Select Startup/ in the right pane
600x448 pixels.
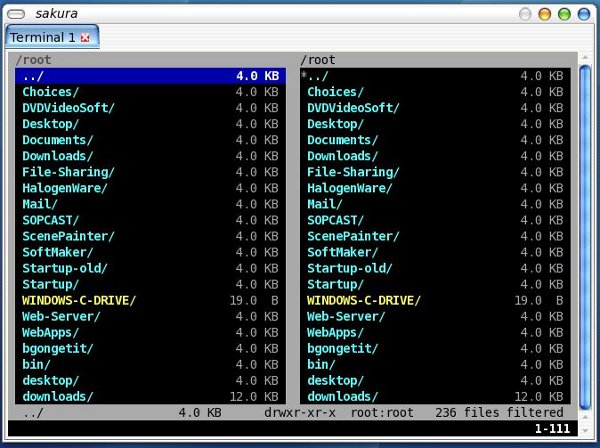pos(435,285)
